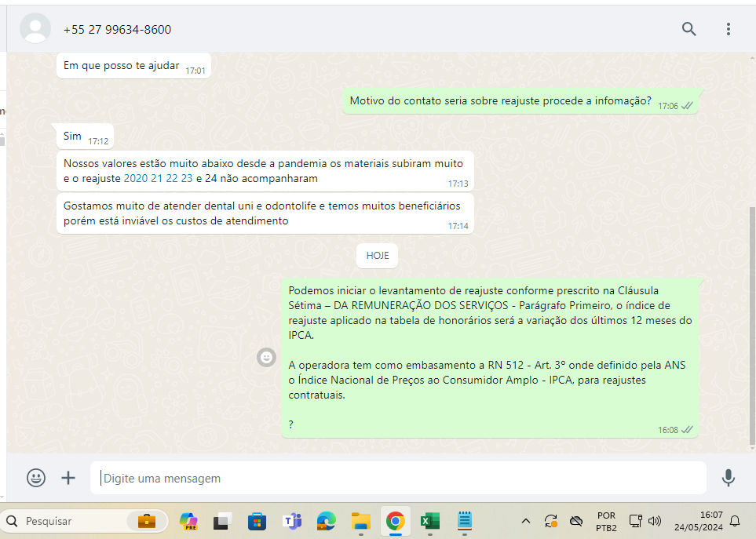Open Google Chrome from the taskbar

coord(395,521)
